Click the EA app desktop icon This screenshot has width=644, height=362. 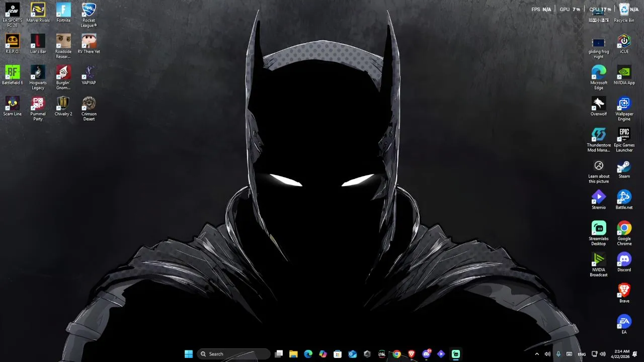624,325
